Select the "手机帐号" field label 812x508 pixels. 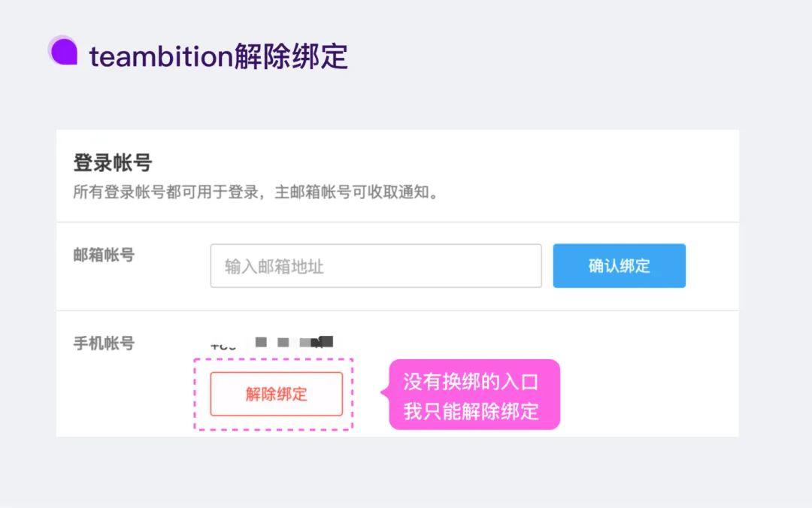coord(104,343)
